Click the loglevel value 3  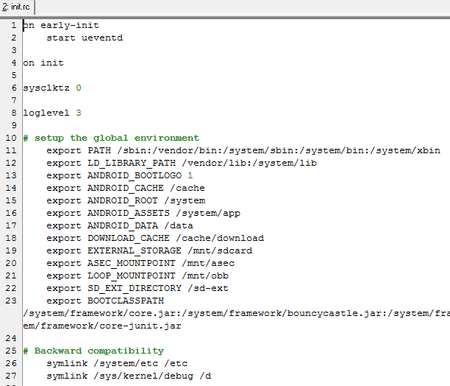pyautogui.click(x=79, y=113)
